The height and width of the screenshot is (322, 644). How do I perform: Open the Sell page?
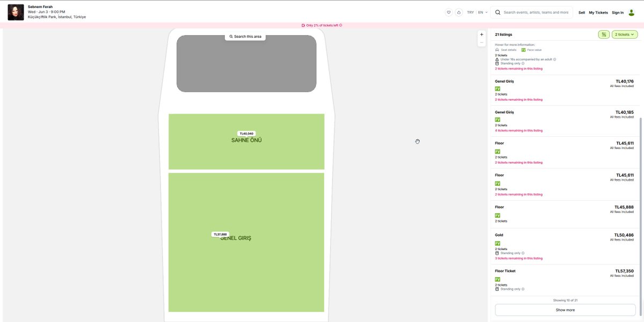pos(582,12)
